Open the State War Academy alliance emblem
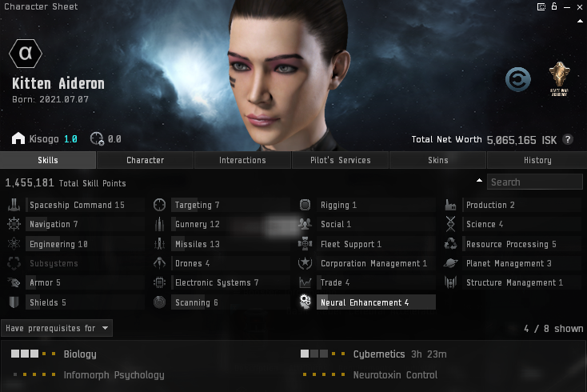Viewport: 587px width, 392px height. click(559, 79)
